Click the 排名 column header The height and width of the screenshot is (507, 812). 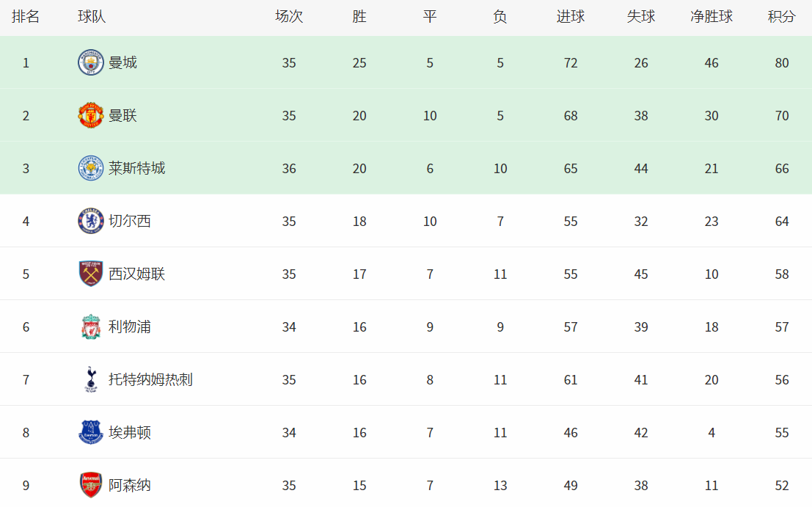point(26,17)
